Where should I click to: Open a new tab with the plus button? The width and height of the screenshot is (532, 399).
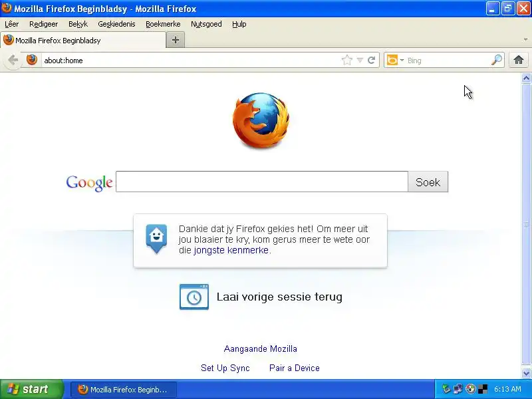coord(176,40)
